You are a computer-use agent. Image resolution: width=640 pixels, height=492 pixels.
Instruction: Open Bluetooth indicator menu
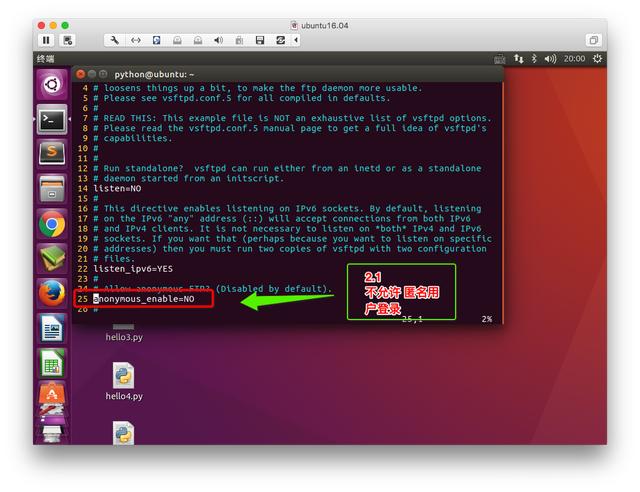coord(534,59)
